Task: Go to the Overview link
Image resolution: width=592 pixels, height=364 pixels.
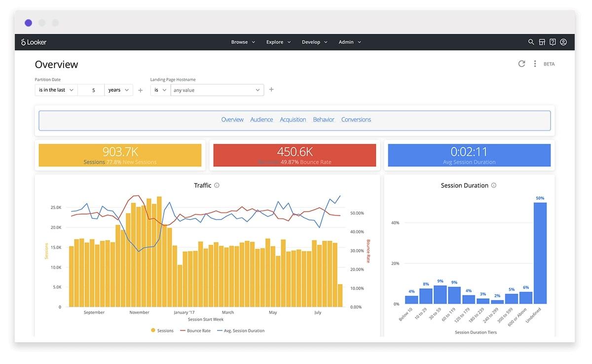Action: pyautogui.click(x=232, y=120)
